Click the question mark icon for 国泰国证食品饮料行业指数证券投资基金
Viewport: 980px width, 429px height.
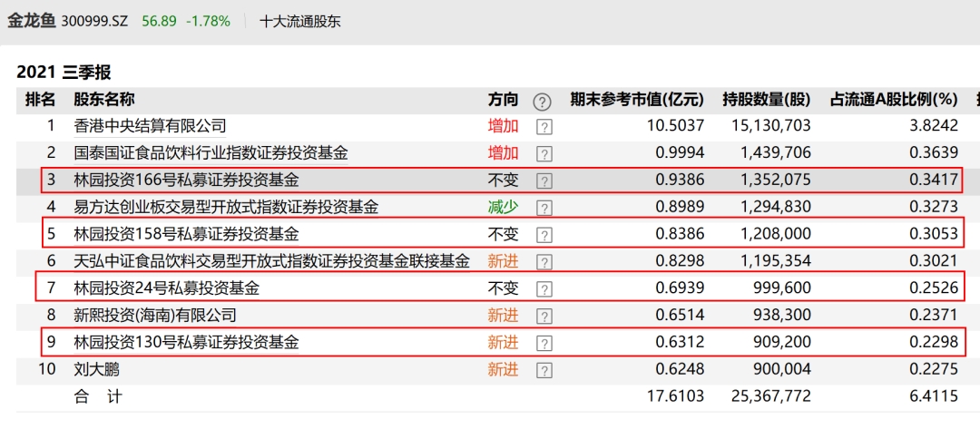(x=545, y=154)
